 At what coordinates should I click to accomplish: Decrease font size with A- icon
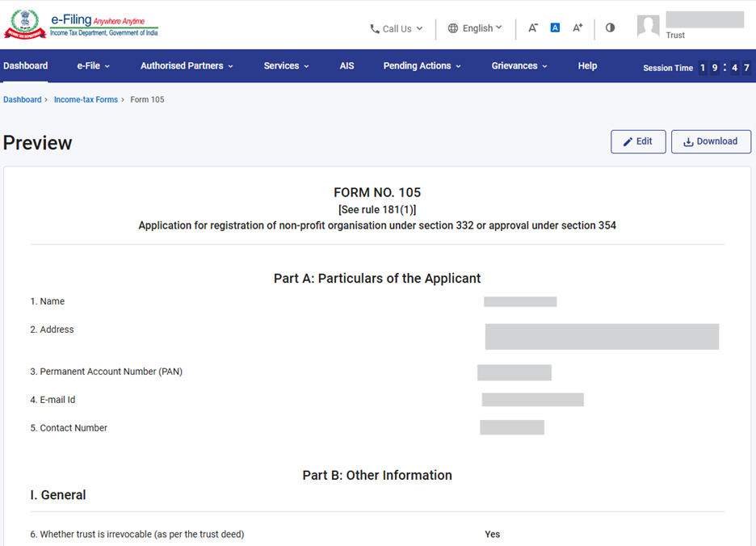[533, 28]
